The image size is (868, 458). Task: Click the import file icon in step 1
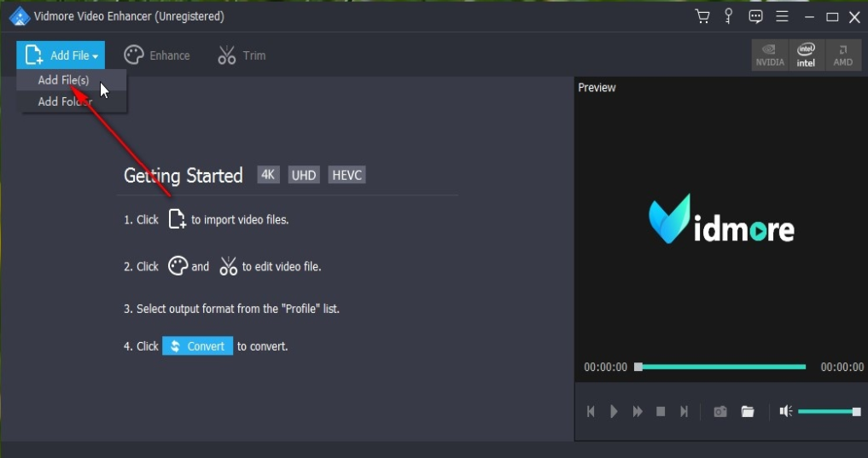click(177, 219)
